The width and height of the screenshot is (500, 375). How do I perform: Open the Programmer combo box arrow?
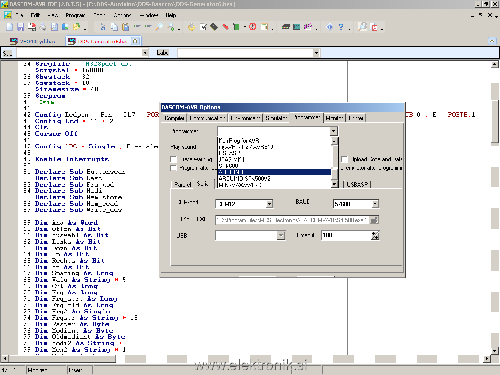pyautogui.click(x=334, y=131)
